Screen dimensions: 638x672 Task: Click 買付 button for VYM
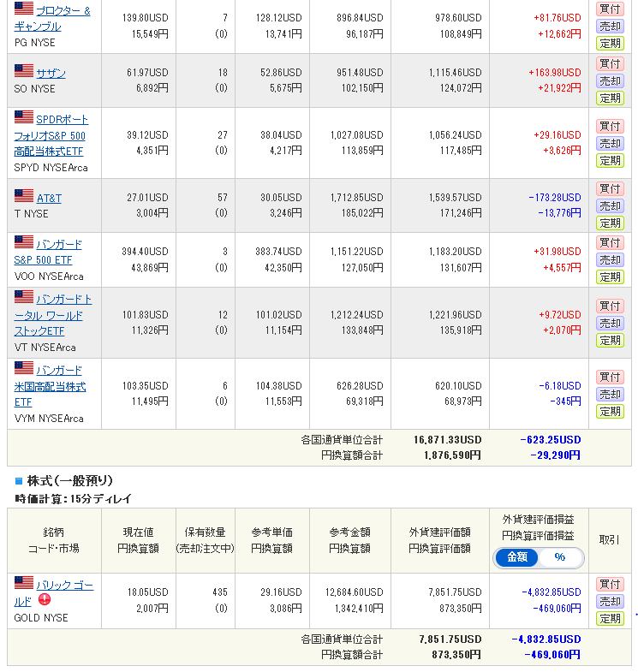coord(610,378)
